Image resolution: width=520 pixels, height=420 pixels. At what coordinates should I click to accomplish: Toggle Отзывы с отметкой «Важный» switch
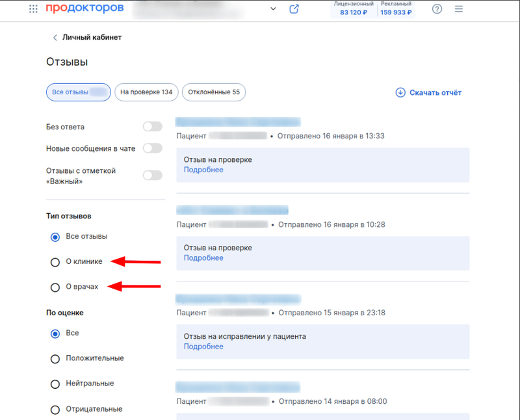(x=152, y=175)
